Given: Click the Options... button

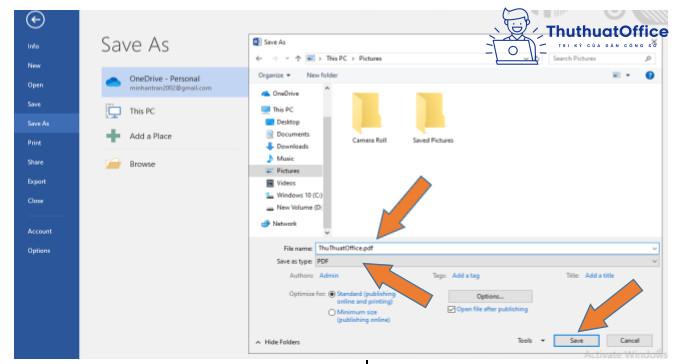Looking at the screenshot, I should click(x=490, y=296).
